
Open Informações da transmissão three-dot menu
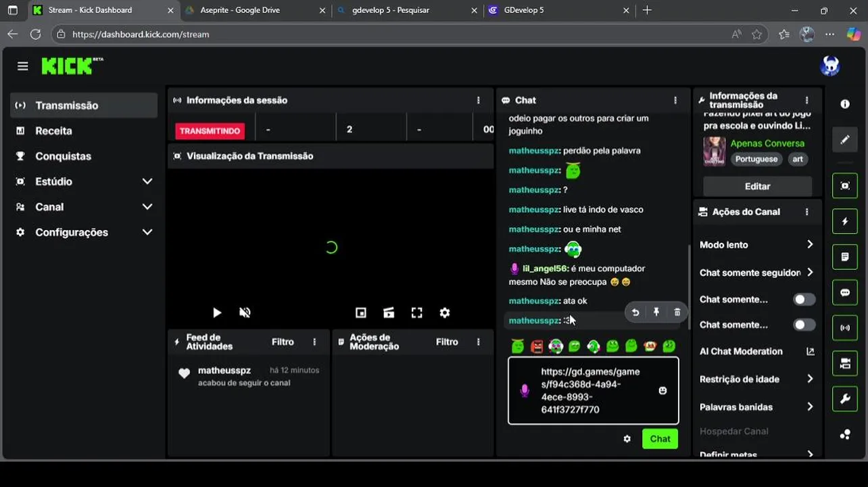pyautogui.click(x=806, y=100)
